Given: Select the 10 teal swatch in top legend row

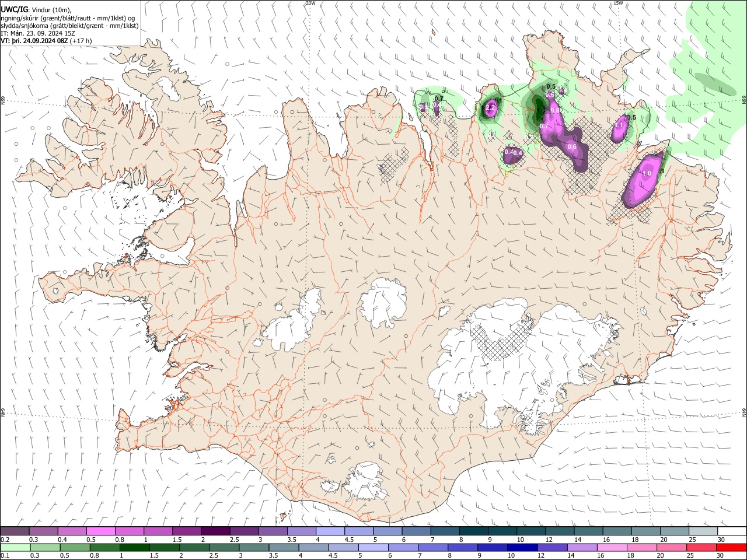Looking at the screenshot, I should coord(530,531).
